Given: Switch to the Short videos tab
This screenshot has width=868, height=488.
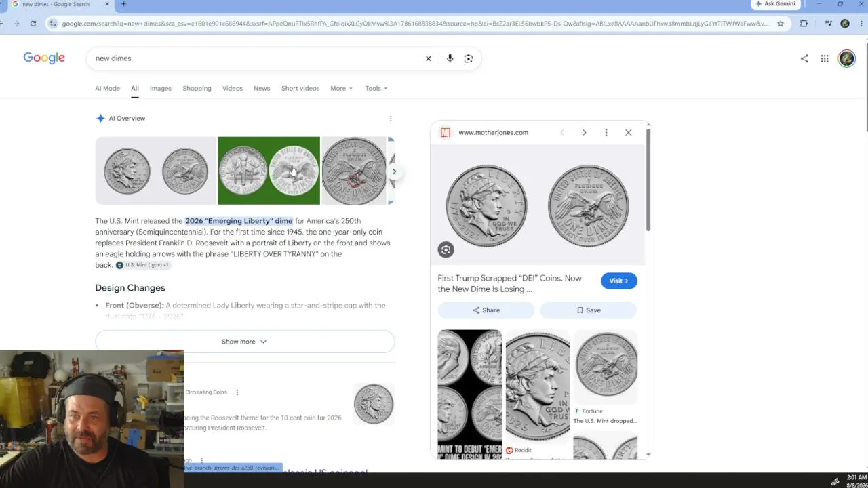Looking at the screenshot, I should 300,88.
